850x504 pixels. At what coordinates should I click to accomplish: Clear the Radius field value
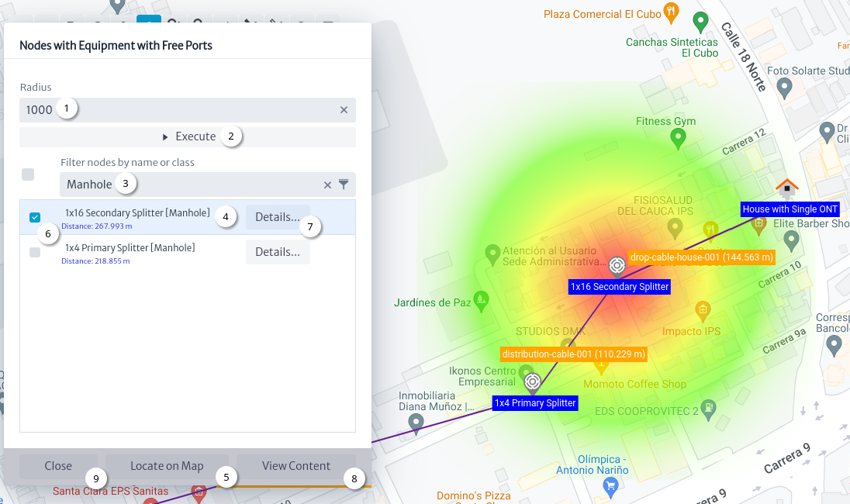(x=344, y=110)
